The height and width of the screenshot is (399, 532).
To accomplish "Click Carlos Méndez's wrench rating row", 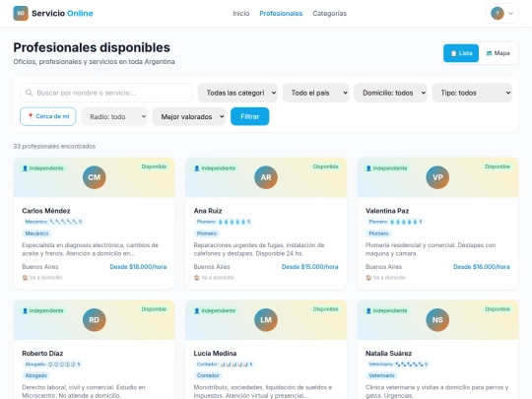I will coord(53,222).
